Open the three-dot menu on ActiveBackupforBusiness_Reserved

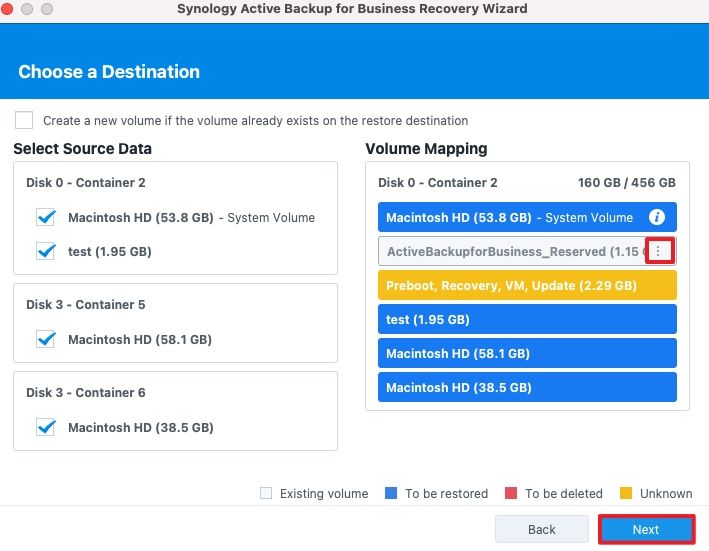[658, 251]
